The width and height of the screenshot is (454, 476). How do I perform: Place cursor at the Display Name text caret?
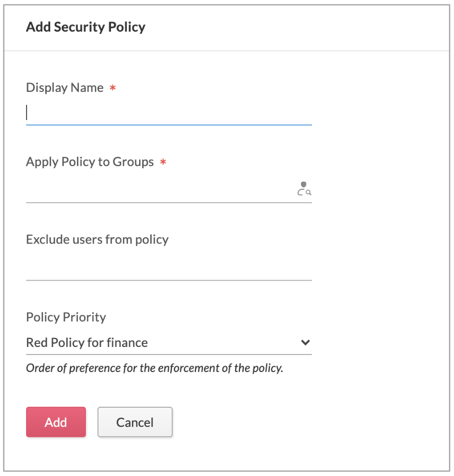tap(27, 113)
